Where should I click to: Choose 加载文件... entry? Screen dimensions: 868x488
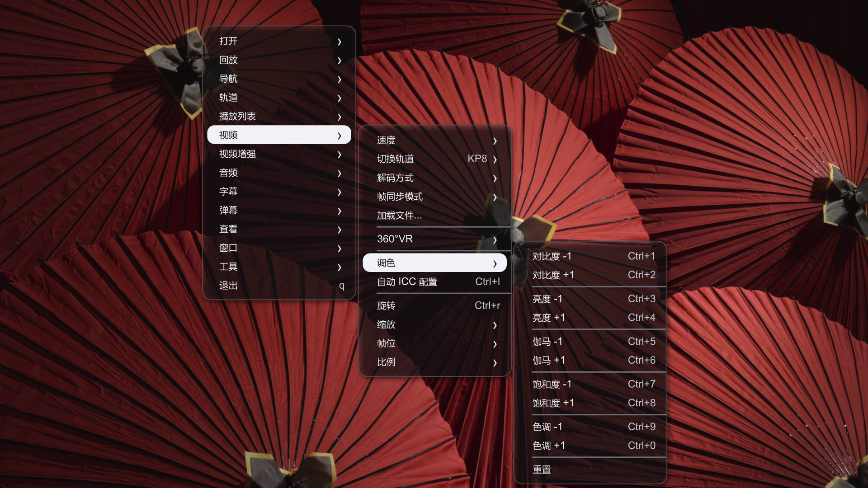(434, 216)
